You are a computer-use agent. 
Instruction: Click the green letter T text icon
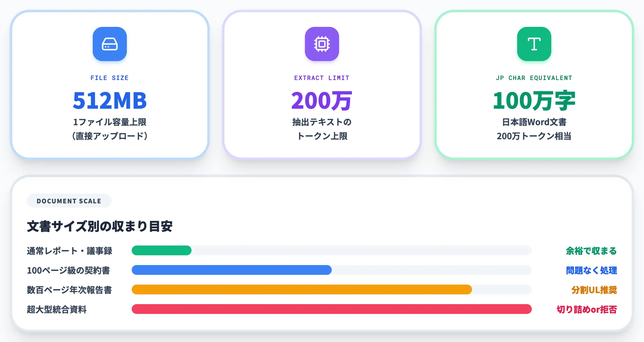coord(534,44)
